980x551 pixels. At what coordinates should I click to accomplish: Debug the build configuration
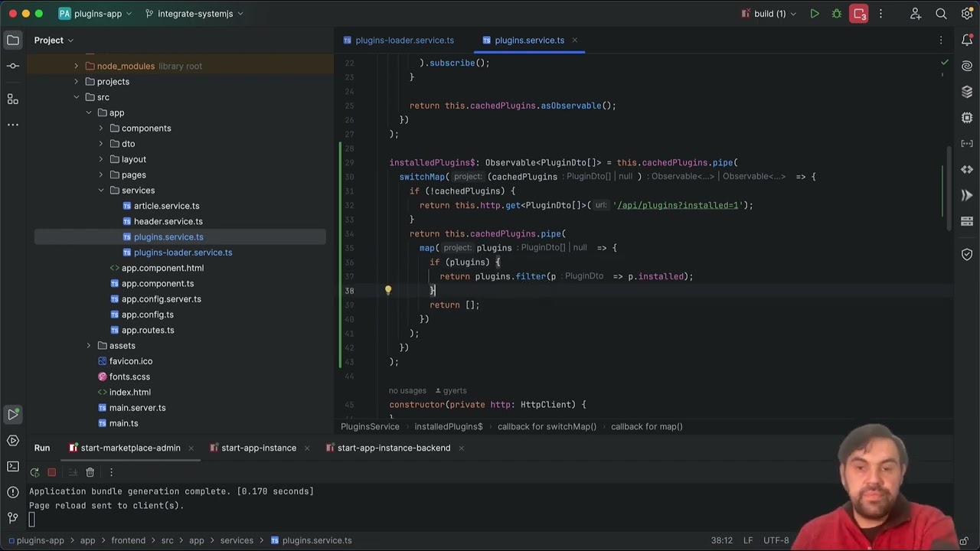coord(837,14)
